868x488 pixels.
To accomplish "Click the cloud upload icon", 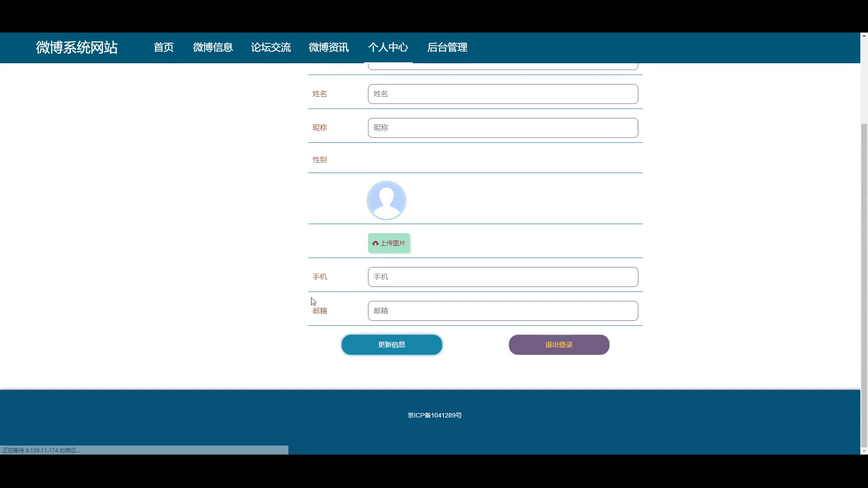I will 375,243.
